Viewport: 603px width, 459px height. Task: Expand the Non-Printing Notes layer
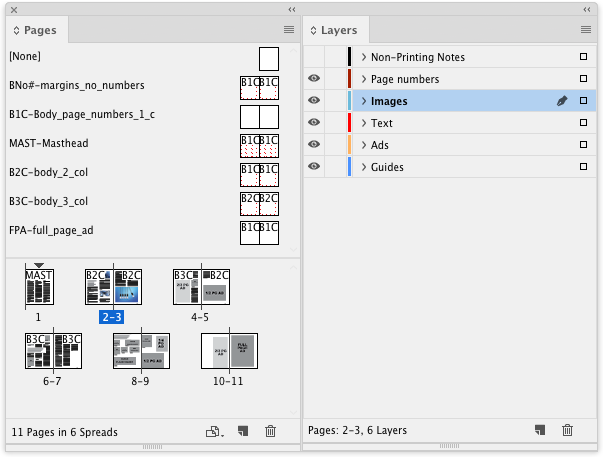[x=364, y=57]
